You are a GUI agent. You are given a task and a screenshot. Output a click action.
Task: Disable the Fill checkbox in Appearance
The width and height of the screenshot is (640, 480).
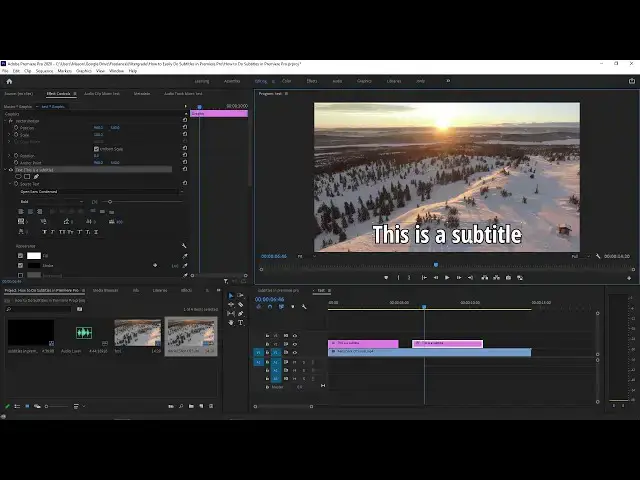coord(20,256)
